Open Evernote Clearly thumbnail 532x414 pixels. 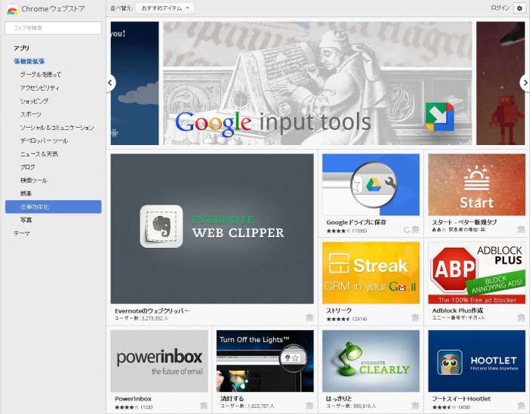pos(371,361)
